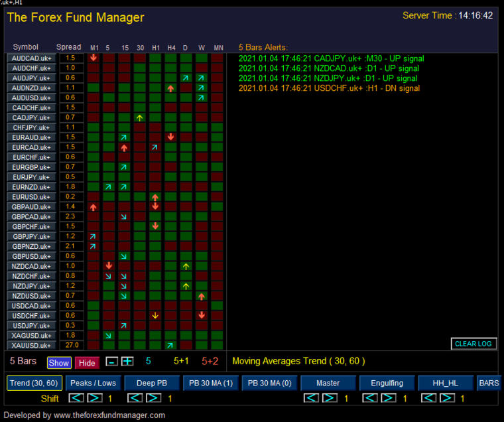
Task: Select the EURUSD.uk+ symbol button
Action: point(32,197)
